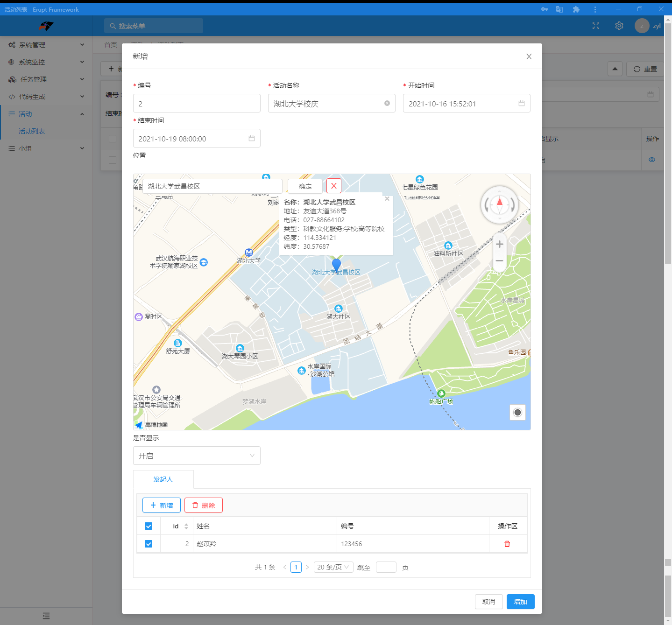Image resolution: width=672 pixels, height=625 pixels.
Task: Click 取消 to cancel the dialog
Action: click(489, 602)
